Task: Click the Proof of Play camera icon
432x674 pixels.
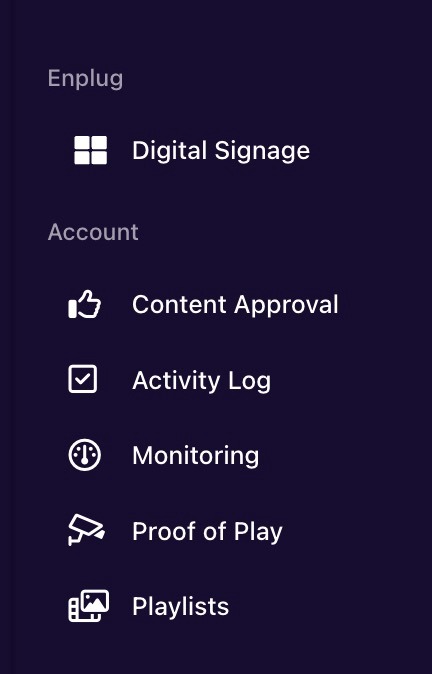Action: tap(86, 530)
